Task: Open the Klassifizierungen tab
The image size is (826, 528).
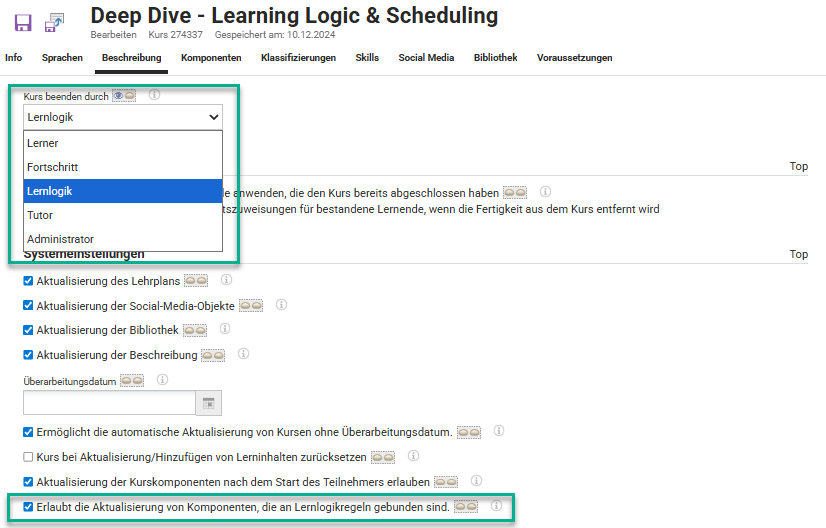Action: (299, 57)
